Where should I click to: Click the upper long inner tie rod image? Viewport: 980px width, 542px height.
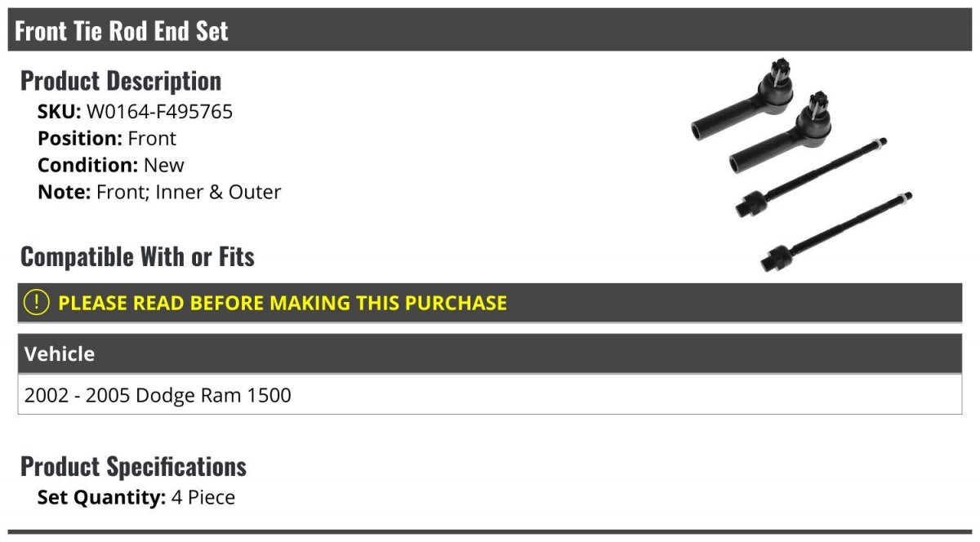pyautogui.click(x=813, y=176)
